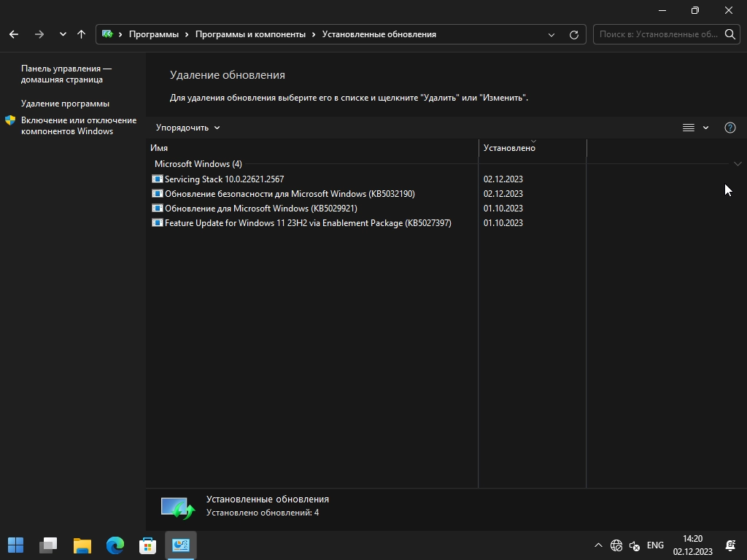
Task: Select Servicing Stack 10.0.22621.2567 update
Action: 224,179
